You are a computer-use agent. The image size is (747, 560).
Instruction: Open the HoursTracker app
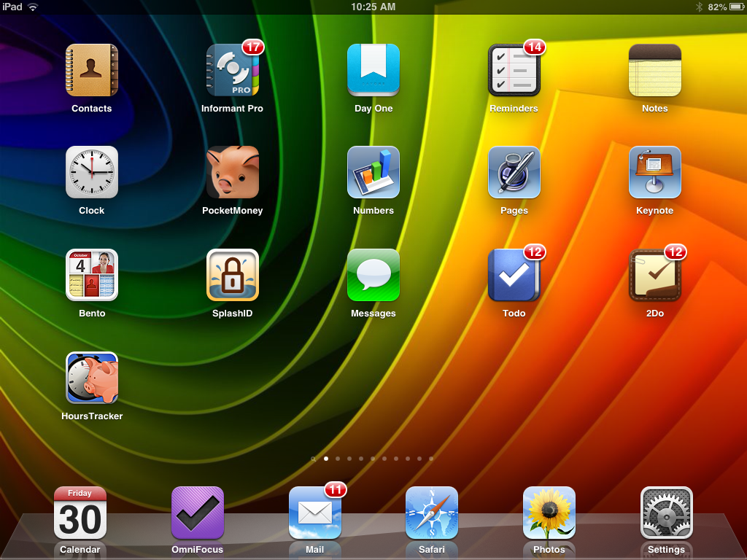[91, 378]
